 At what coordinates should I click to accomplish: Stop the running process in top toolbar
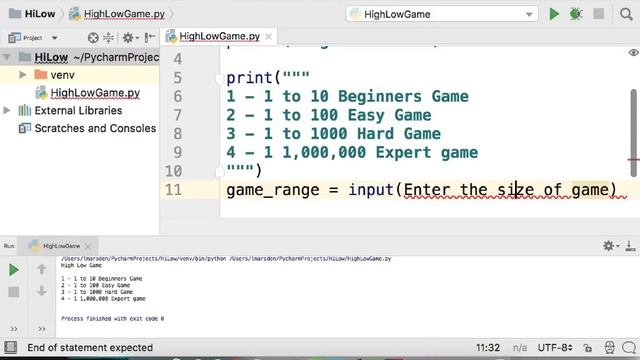(598, 14)
